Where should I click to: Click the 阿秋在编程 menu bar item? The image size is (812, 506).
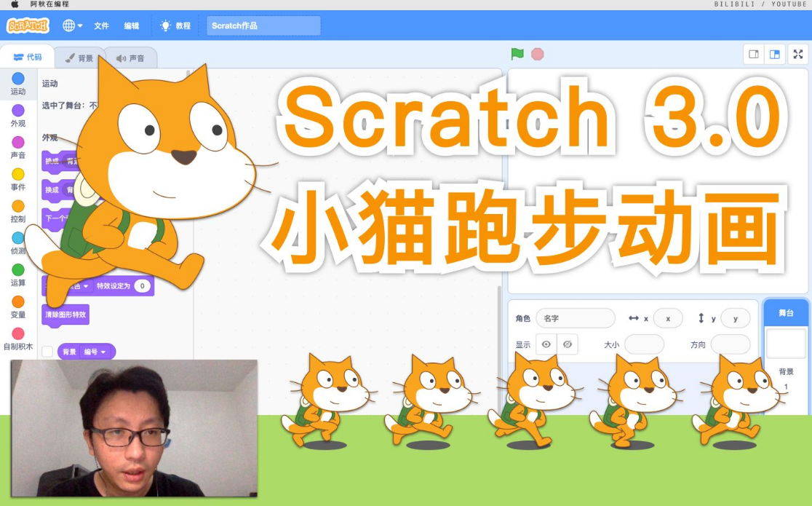[x=49, y=4]
